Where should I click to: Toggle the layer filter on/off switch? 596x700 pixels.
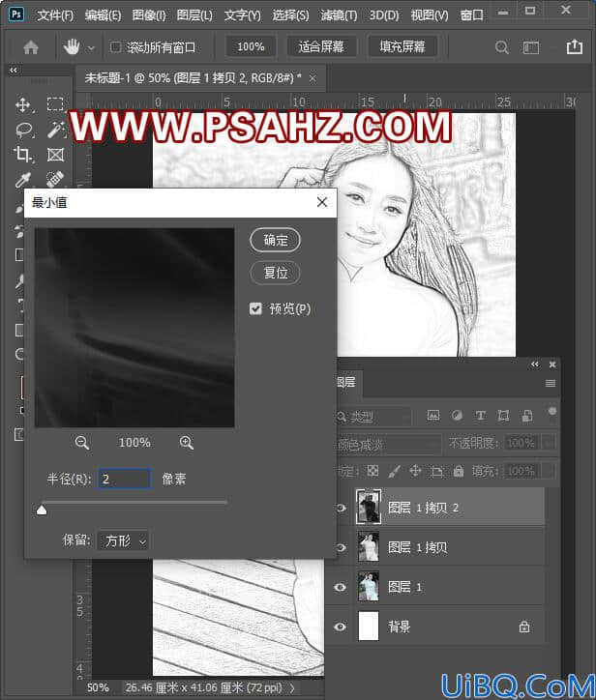(552, 413)
